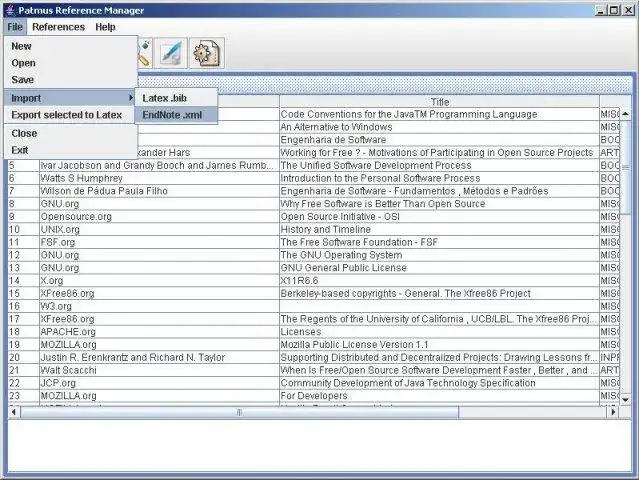Select 'APACHE.org' author cell
The height and width of the screenshot is (480, 639).
pyautogui.click(x=159, y=332)
